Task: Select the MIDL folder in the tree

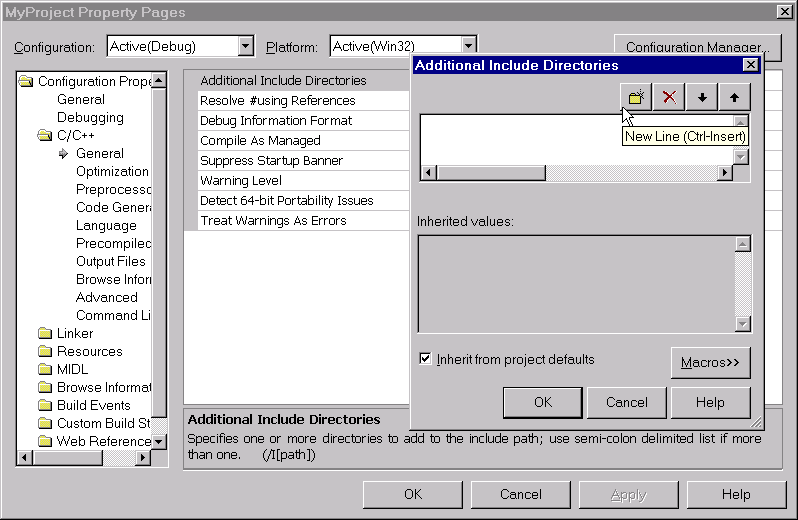Action: 72,369
